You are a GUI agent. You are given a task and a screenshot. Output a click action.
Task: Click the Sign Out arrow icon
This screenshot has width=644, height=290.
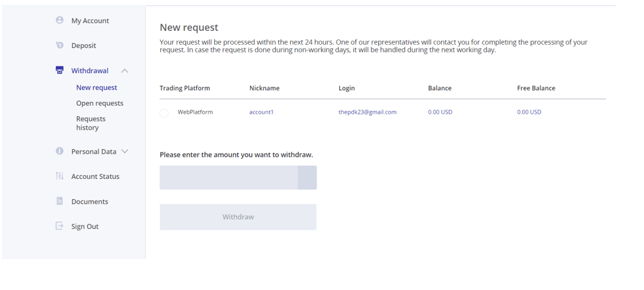[60, 226]
